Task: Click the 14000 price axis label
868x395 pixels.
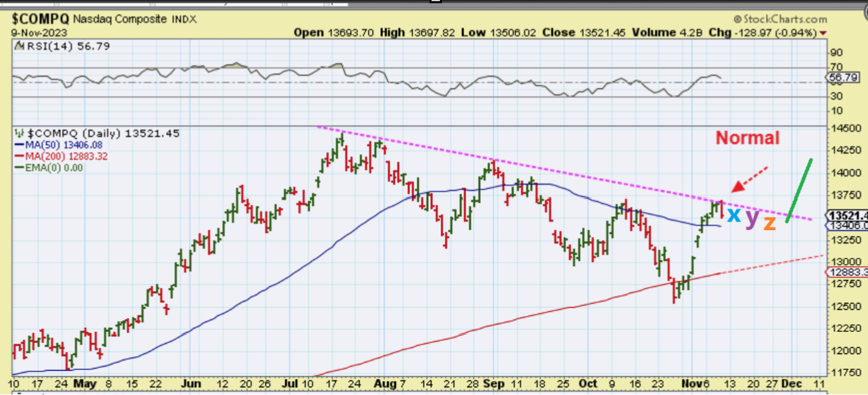Action: tap(845, 173)
